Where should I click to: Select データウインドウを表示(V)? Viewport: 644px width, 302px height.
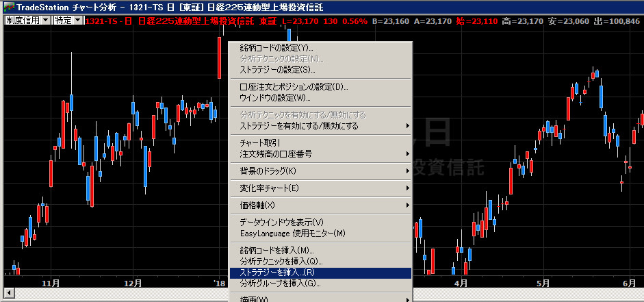(320, 223)
